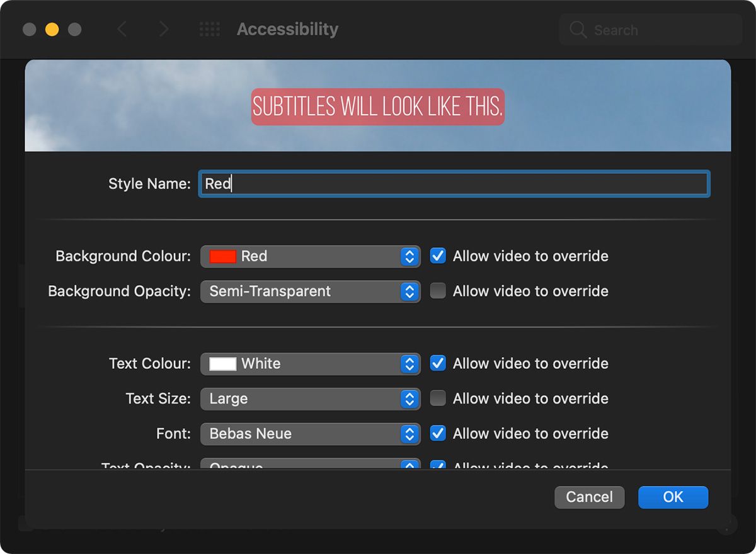Click the yellow minimize window button
The height and width of the screenshot is (554, 756).
coord(52,30)
